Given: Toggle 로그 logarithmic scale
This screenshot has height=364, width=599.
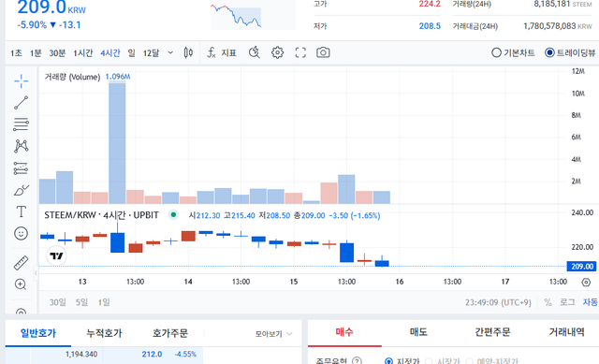Looking at the screenshot, I should point(567,302).
